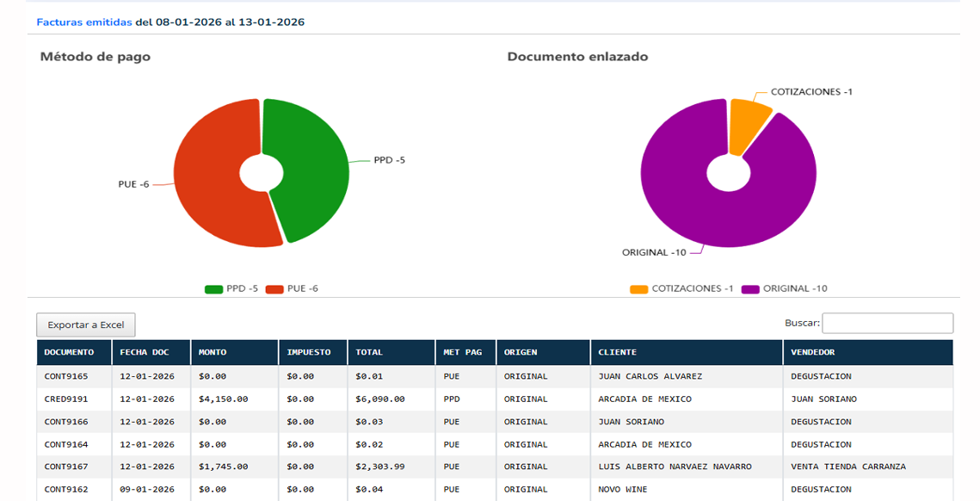Sort by the VENDEDOR column header
This screenshot has height=501, width=980.
click(813, 352)
